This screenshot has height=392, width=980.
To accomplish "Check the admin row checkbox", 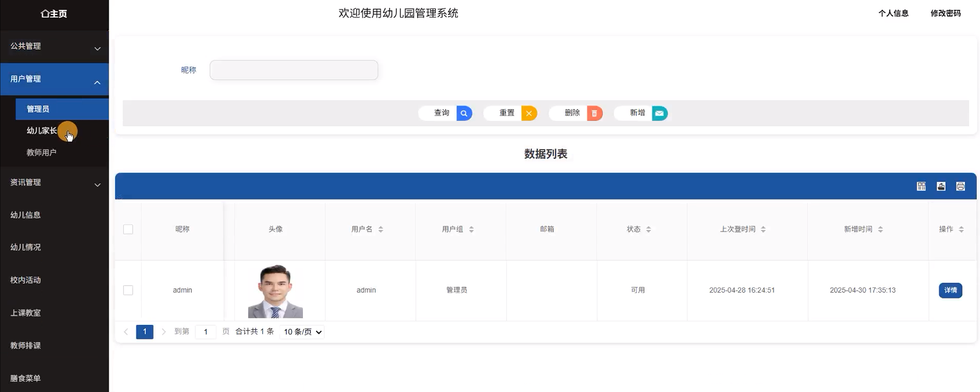I will click(x=128, y=290).
